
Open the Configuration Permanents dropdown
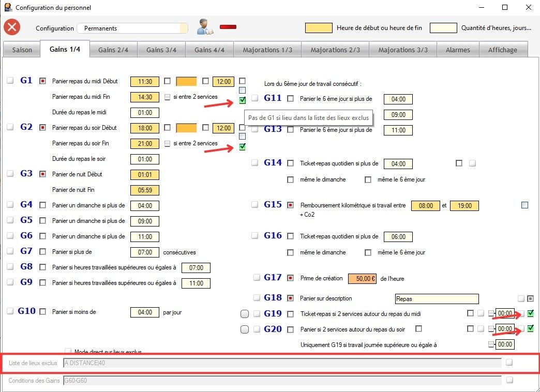(132, 28)
